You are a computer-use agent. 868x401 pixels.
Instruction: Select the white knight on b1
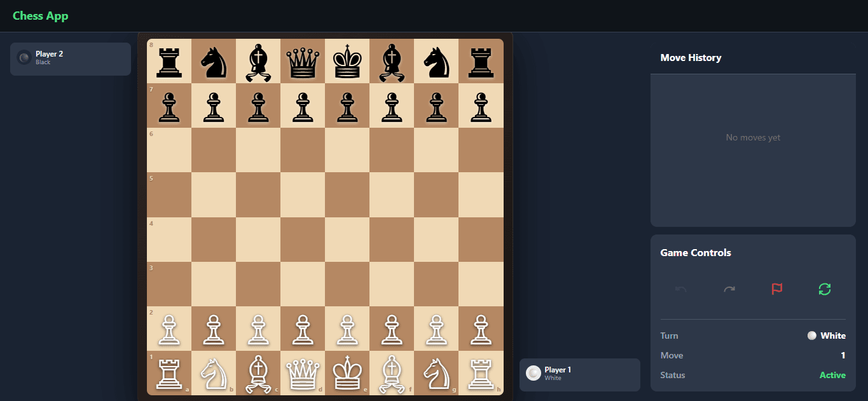(x=213, y=373)
